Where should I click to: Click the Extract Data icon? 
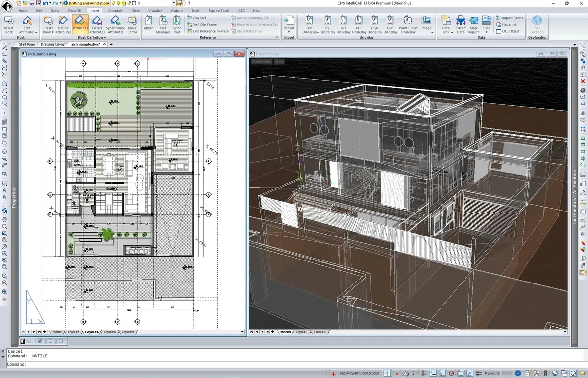point(461,21)
